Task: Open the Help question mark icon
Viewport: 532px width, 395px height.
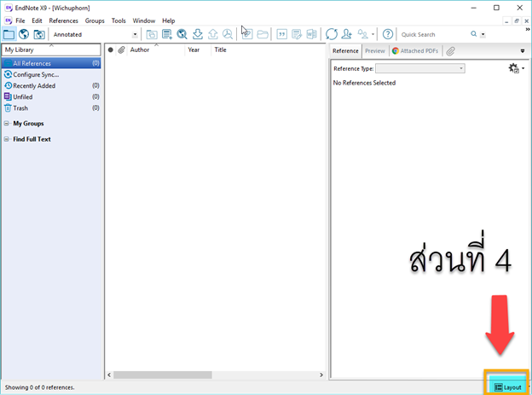Action: point(388,34)
